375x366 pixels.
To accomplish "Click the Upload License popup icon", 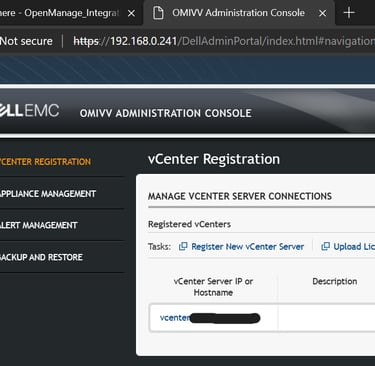I will pos(325,246).
